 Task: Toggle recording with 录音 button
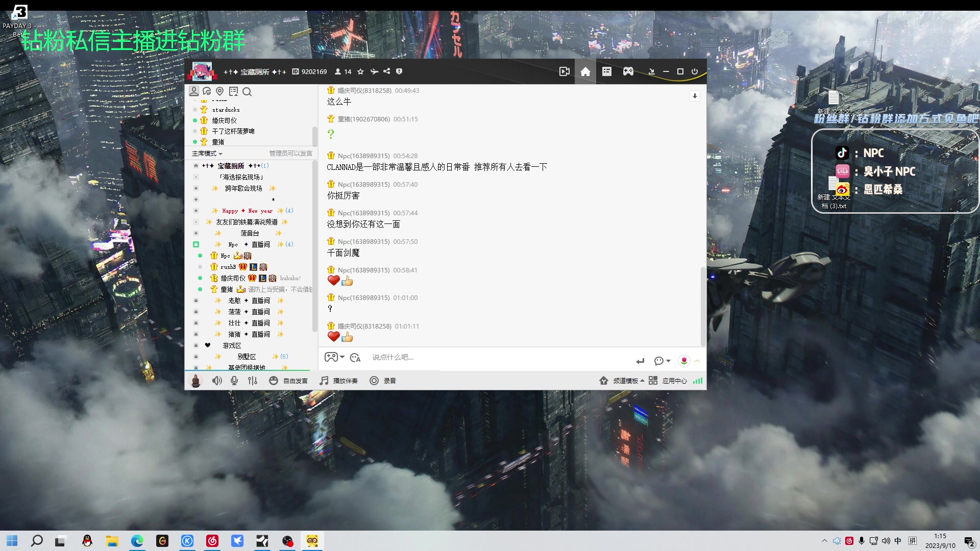click(383, 381)
